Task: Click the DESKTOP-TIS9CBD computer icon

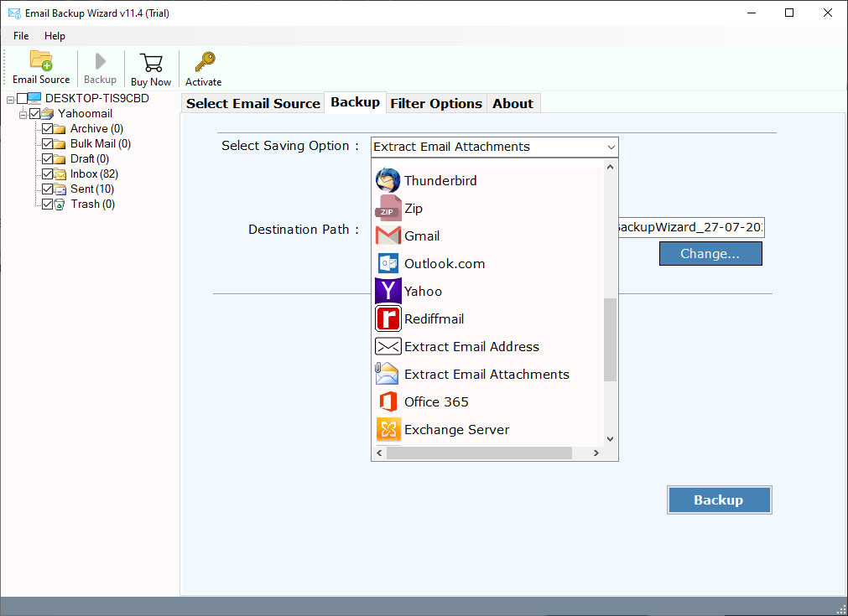Action: 34,98
